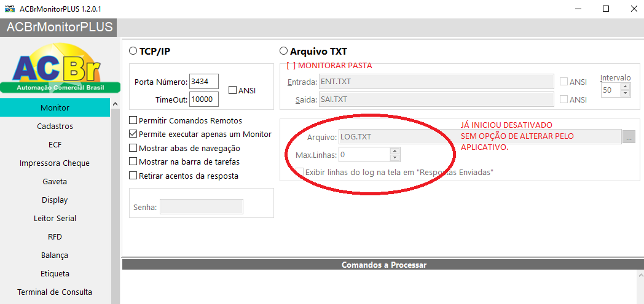Select the Arquivo TXT radio button
This screenshot has height=304, width=644.
283,52
